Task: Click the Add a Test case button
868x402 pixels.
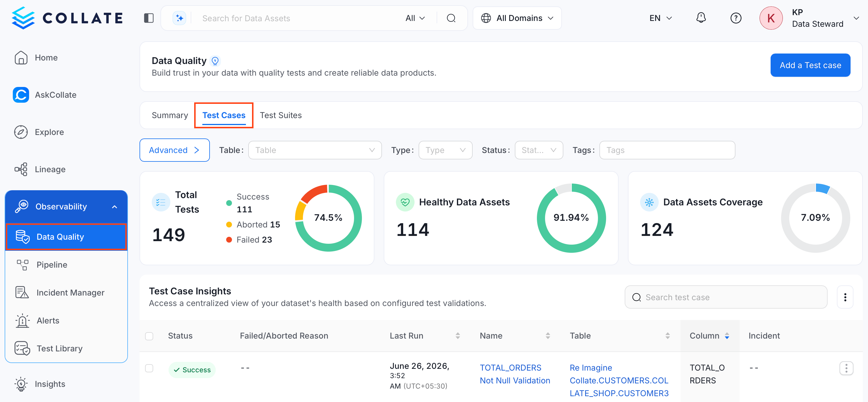Action: (x=810, y=65)
